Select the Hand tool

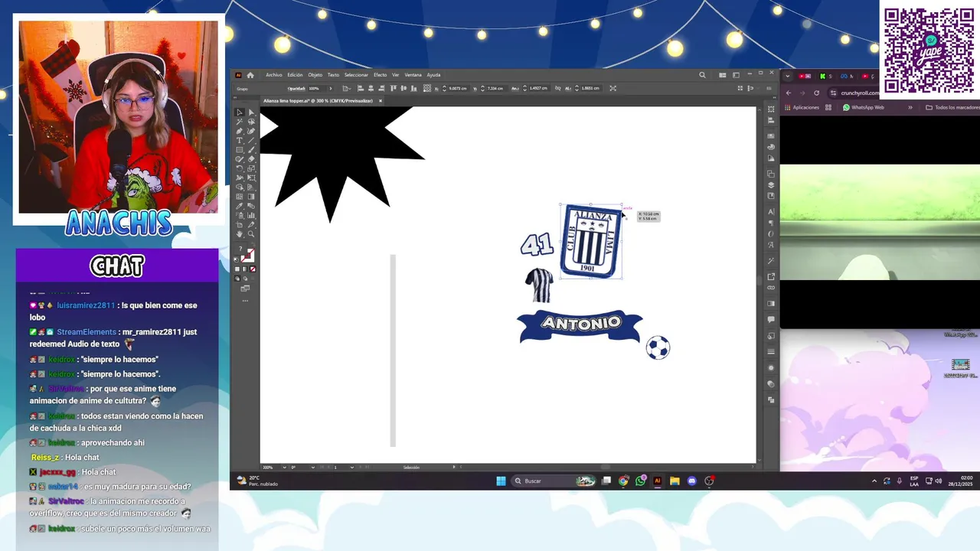pos(240,233)
